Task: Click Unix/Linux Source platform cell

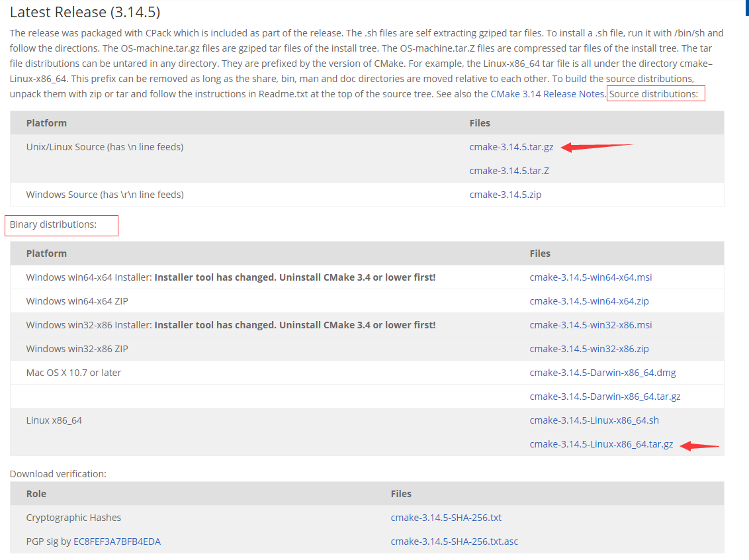Action: [x=105, y=147]
